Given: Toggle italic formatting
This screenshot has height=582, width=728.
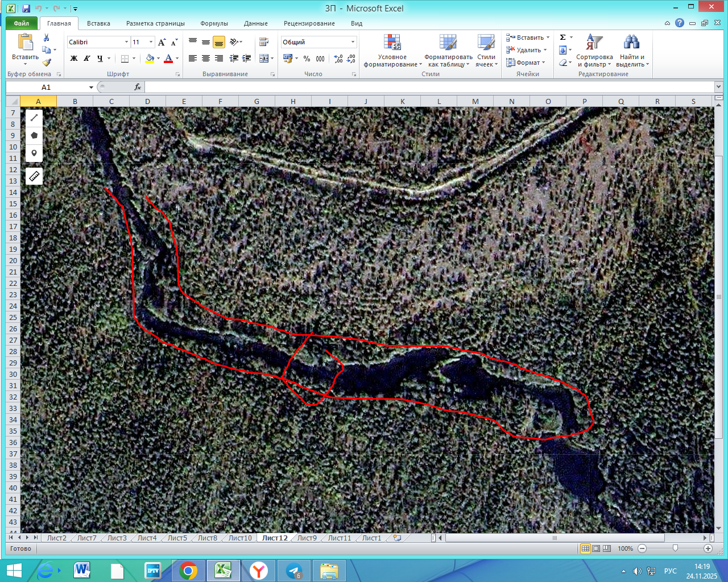Looking at the screenshot, I should pyautogui.click(x=86, y=59).
